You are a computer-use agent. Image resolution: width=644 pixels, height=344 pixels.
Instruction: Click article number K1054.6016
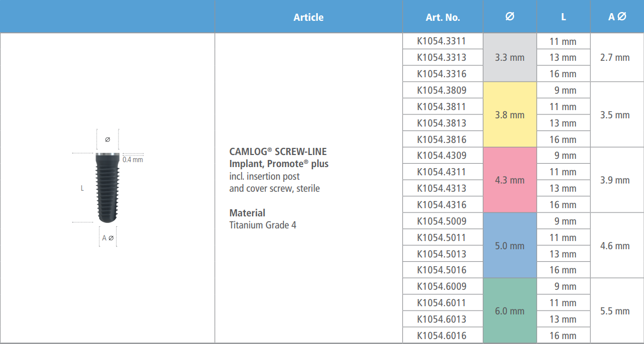[442, 335]
